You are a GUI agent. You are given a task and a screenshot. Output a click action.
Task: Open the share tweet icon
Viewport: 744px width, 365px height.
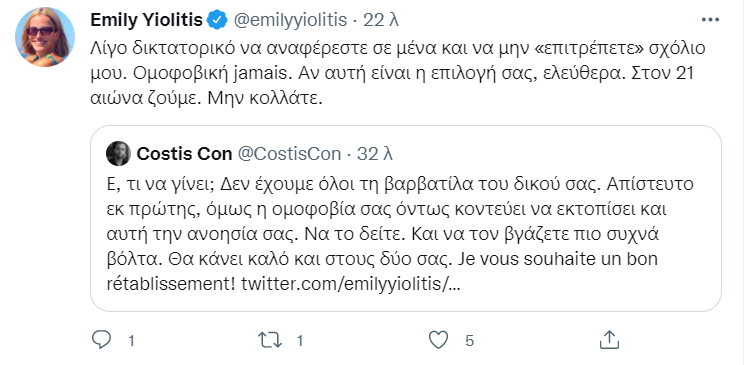pos(608,340)
